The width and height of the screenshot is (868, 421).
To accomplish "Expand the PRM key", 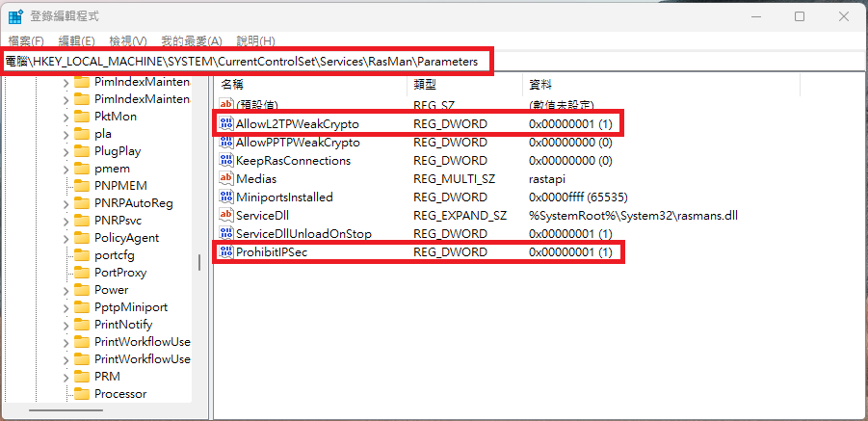I will 66,378.
